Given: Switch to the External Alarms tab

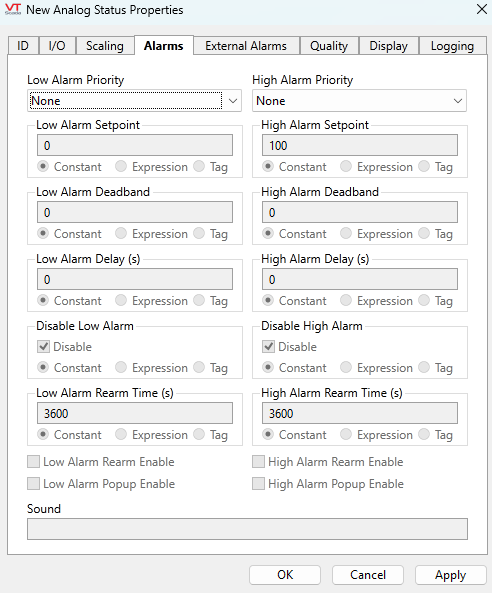Looking at the screenshot, I should click(x=246, y=46).
